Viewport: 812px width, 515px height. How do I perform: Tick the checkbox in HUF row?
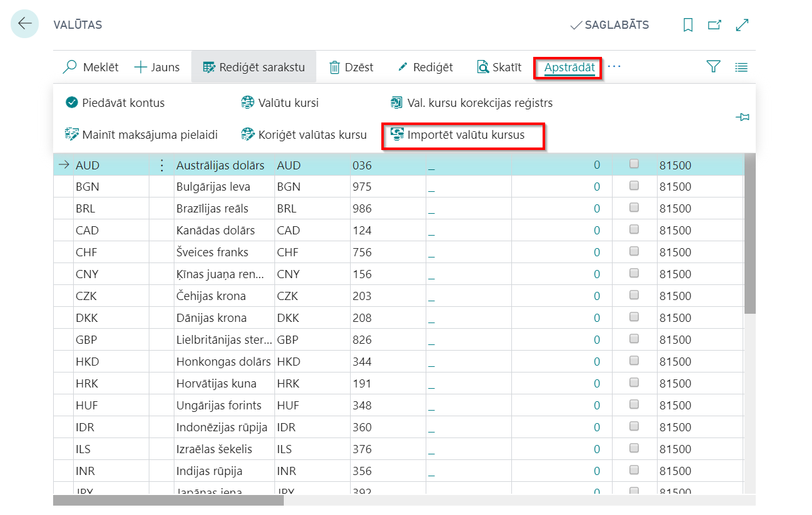pos(634,404)
